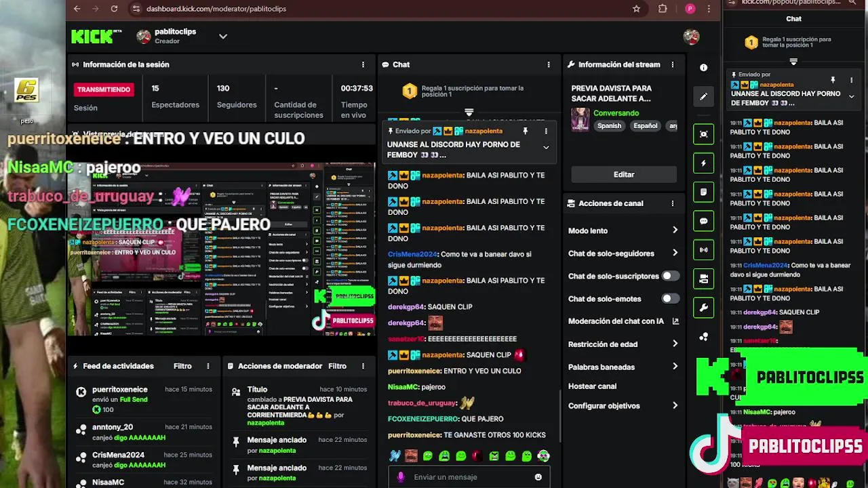The image size is (868, 488).
Task: Toggle Chat de solo-emotes switch
Action: click(x=670, y=298)
